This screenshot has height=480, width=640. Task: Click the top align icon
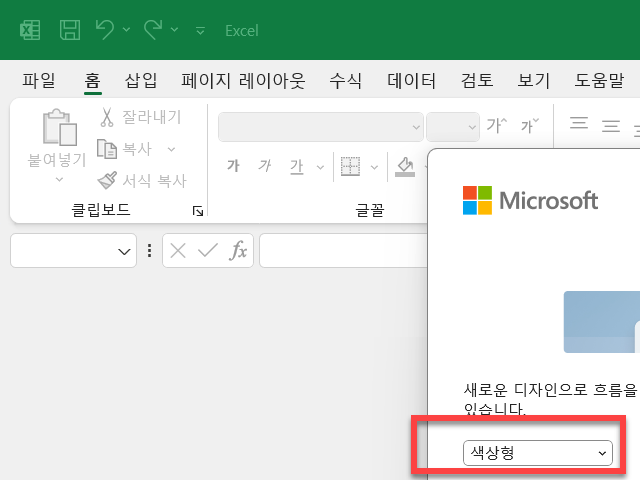click(579, 123)
